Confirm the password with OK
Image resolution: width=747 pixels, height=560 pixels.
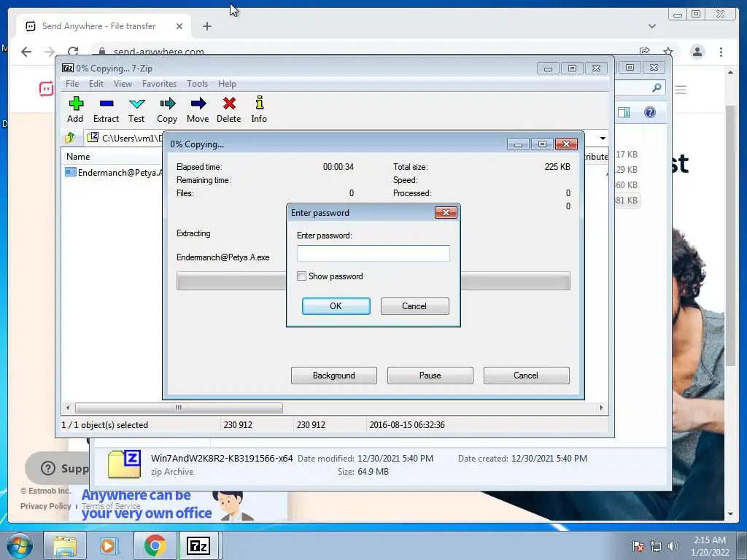tap(336, 306)
